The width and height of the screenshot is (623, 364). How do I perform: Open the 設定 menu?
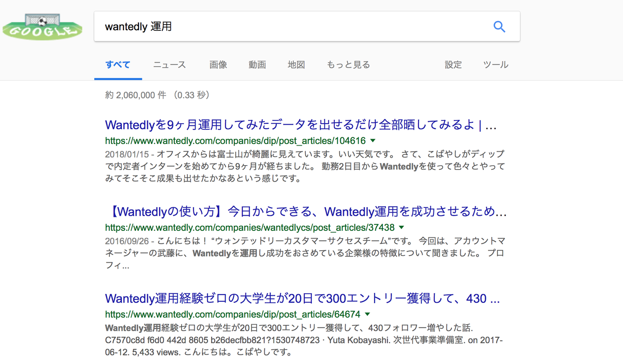(453, 65)
